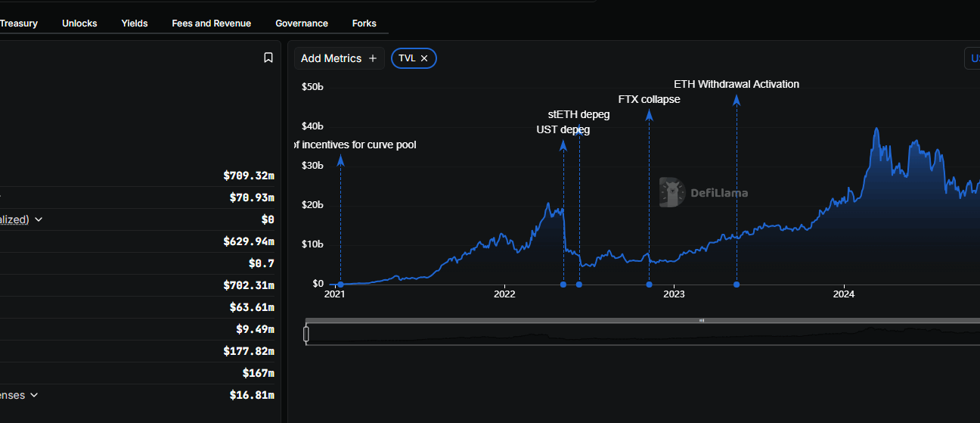This screenshot has height=423, width=980.
Task: Remove the TVL metric using its X icon
Action: tap(424, 58)
